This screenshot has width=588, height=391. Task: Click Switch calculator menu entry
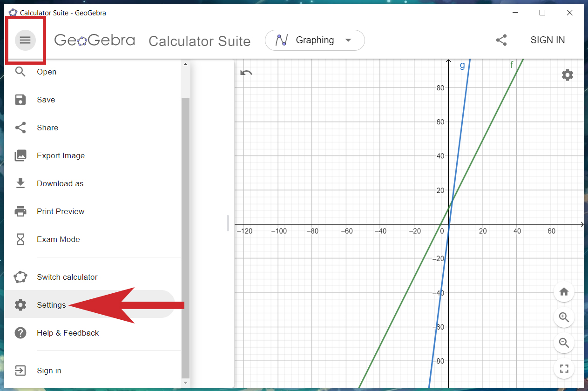pos(67,277)
